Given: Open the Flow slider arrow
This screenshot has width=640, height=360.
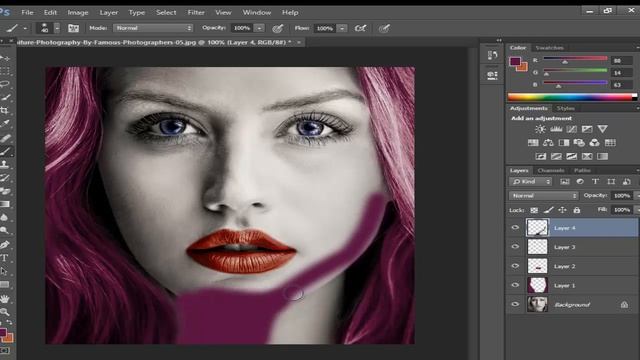Looking at the screenshot, I should (342, 28).
